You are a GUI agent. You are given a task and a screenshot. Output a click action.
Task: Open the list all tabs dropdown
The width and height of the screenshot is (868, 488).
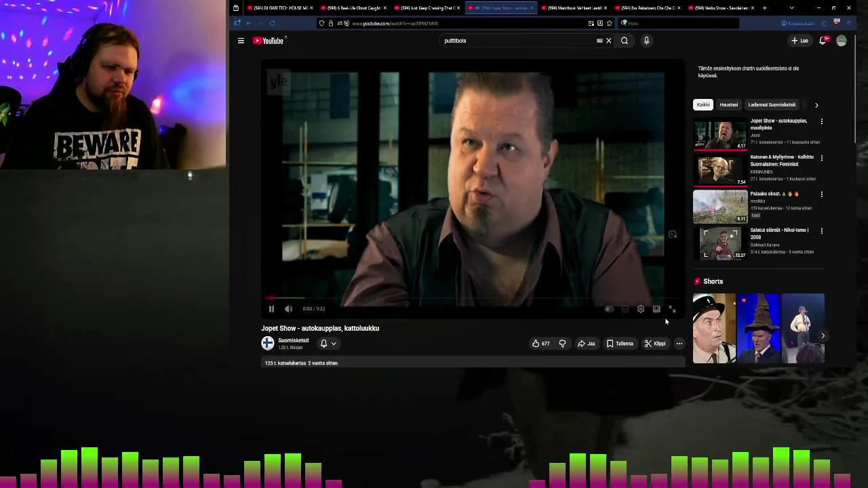(791, 8)
